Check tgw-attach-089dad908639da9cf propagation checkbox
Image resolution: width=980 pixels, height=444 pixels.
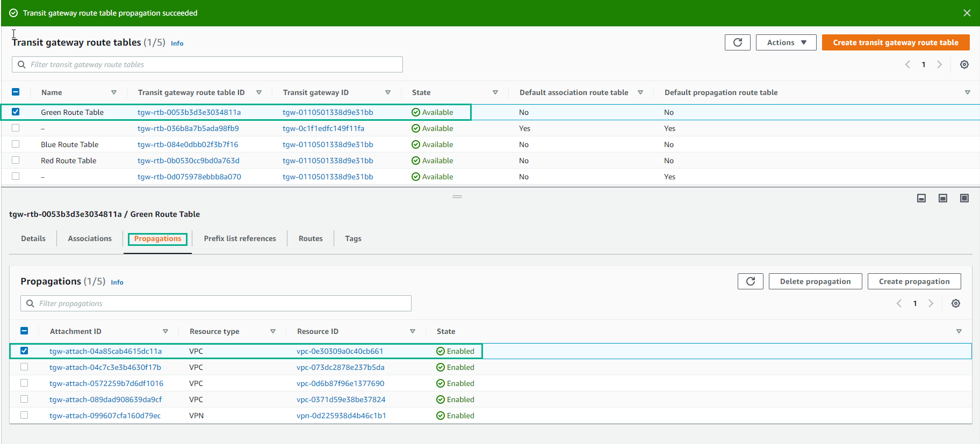click(24, 399)
